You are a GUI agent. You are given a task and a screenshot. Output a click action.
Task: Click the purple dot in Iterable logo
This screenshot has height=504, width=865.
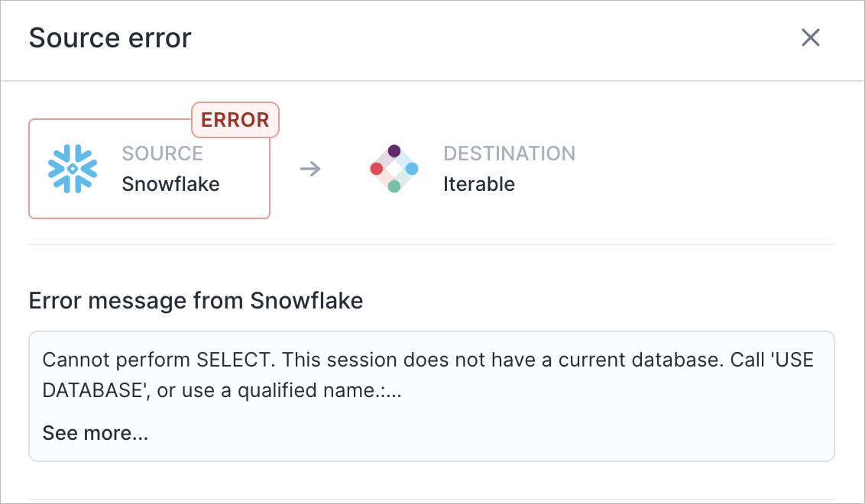(394, 150)
